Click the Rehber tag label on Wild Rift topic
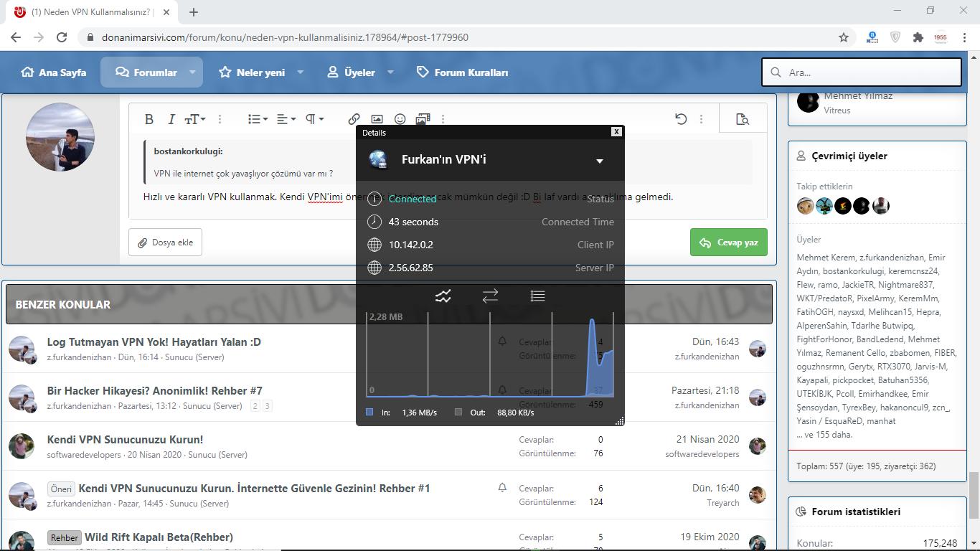The image size is (980, 551). click(65, 538)
